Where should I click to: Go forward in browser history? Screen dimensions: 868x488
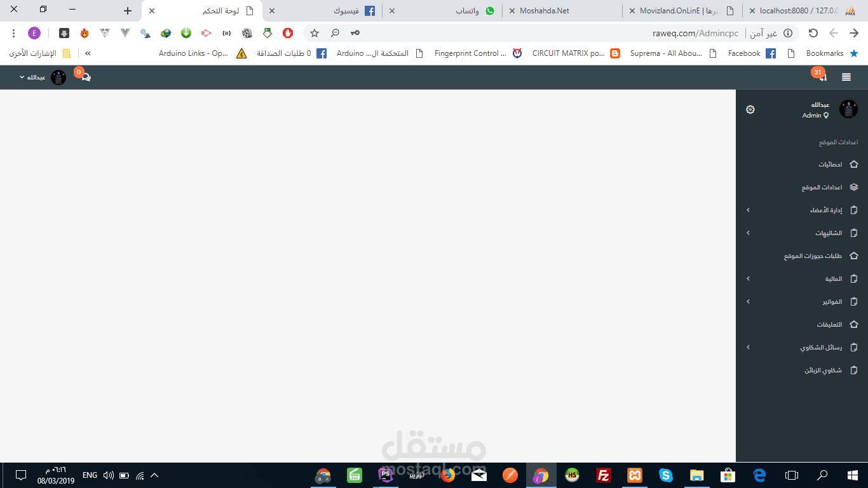point(834,33)
